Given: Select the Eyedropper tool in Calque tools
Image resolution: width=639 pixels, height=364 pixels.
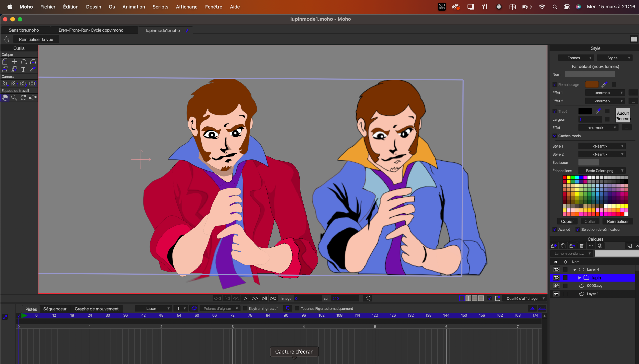Looking at the screenshot, I should 32,69.
